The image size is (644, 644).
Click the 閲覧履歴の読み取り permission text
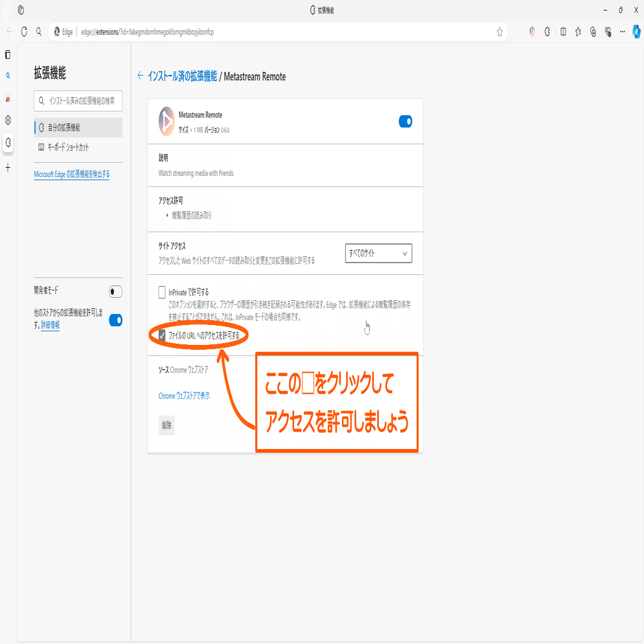click(191, 215)
